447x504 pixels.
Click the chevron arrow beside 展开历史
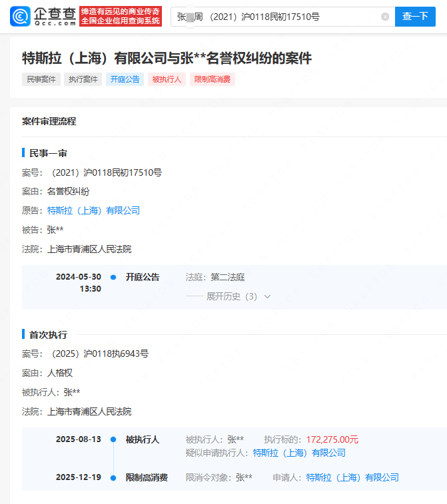tap(268, 297)
